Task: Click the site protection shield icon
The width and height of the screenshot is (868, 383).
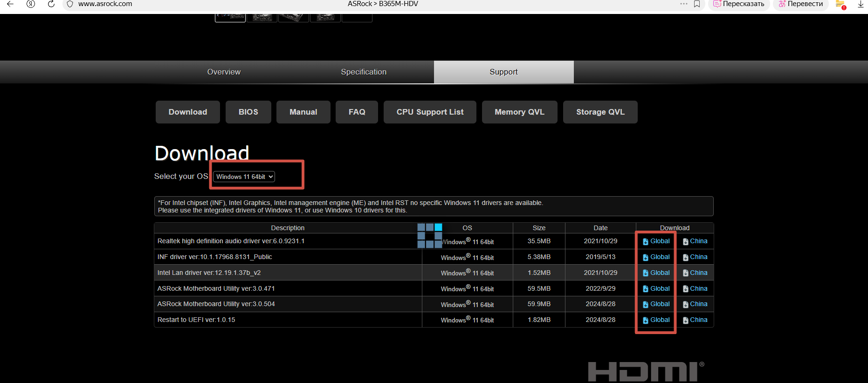Action: point(70,4)
